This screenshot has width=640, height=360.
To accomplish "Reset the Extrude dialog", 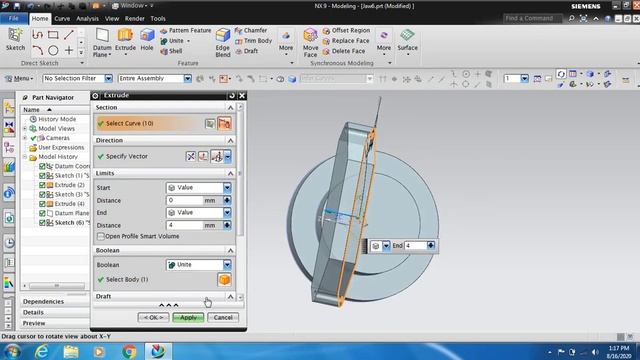I will point(232,95).
